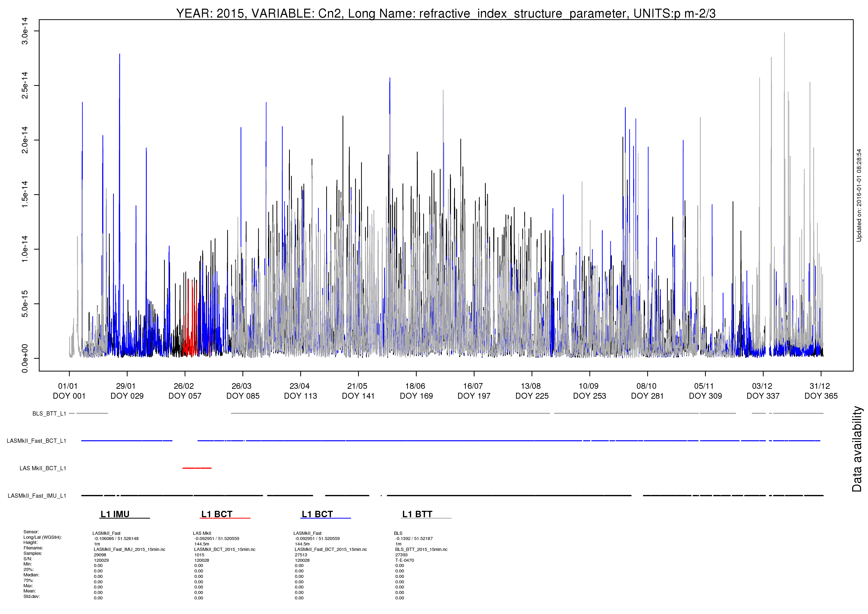Select the x-axis date label 23/04 DOY 113
This screenshot has height=614, width=868.
(300, 391)
